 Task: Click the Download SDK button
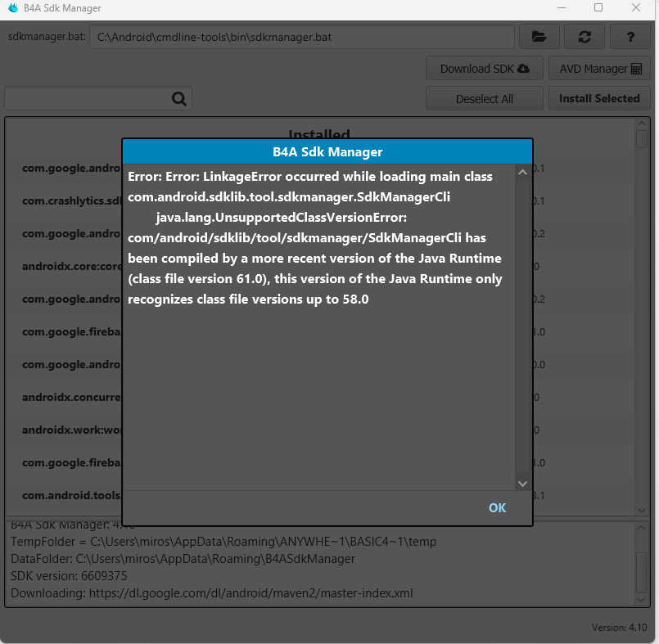pos(484,69)
